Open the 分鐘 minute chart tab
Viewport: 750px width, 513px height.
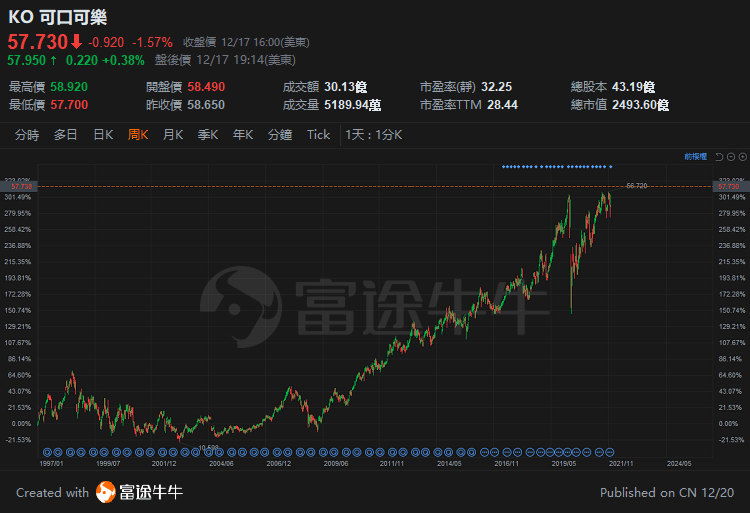click(x=280, y=135)
